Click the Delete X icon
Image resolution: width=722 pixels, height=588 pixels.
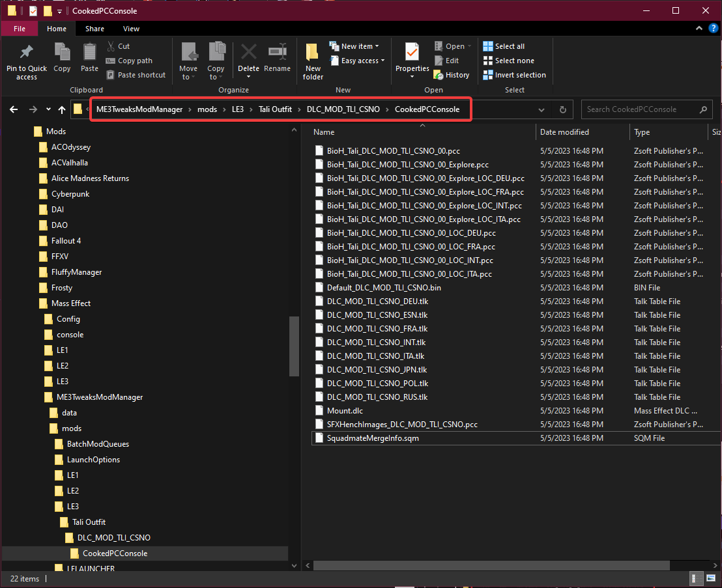tap(249, 51)
